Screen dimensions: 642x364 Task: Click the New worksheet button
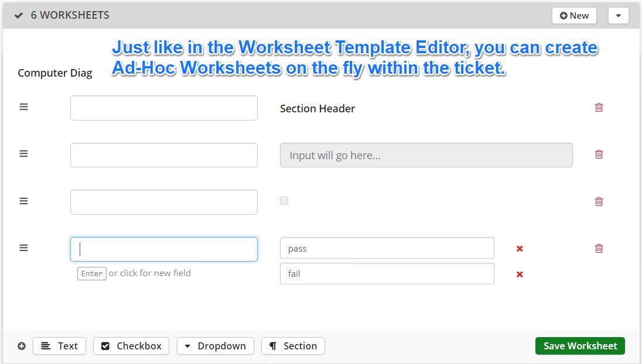click(573, 16)
